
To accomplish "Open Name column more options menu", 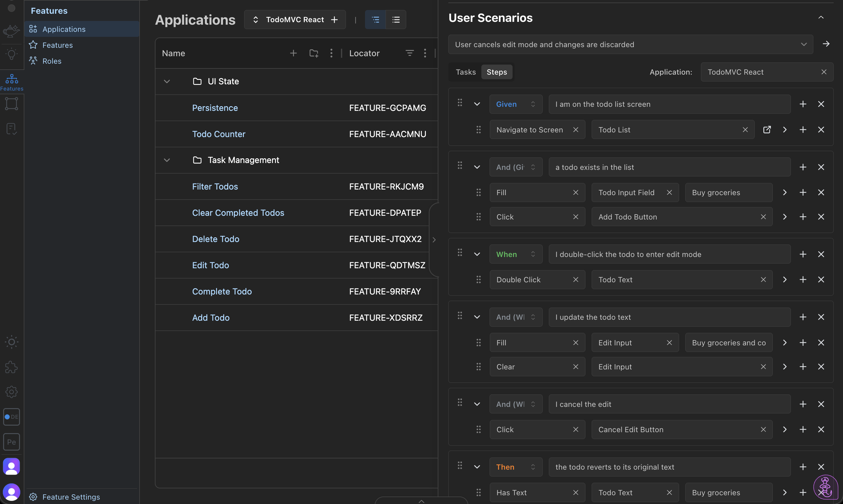I will [x=331, y=53].
